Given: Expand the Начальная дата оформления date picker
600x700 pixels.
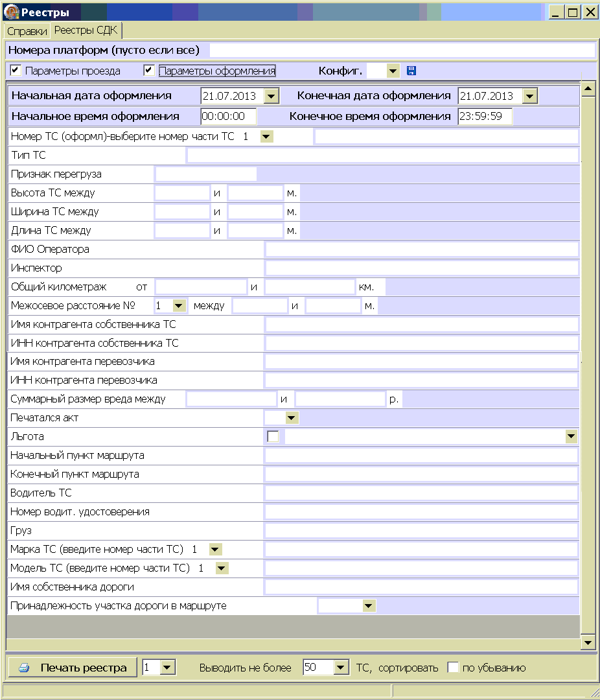Looking at the screenshot, I should point(271,96).
